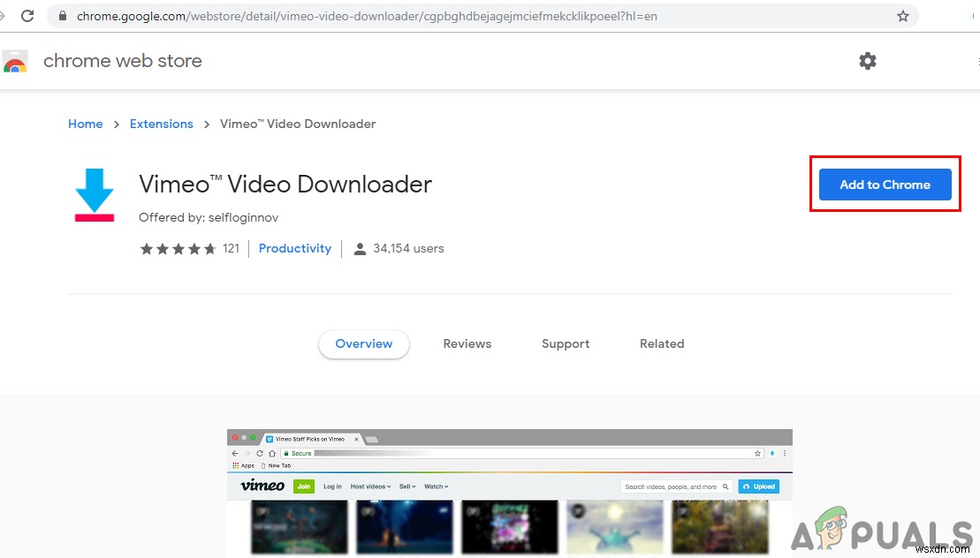980x558 pixels.
Task: Select the Related tab
Action: [x=661, y=343]
